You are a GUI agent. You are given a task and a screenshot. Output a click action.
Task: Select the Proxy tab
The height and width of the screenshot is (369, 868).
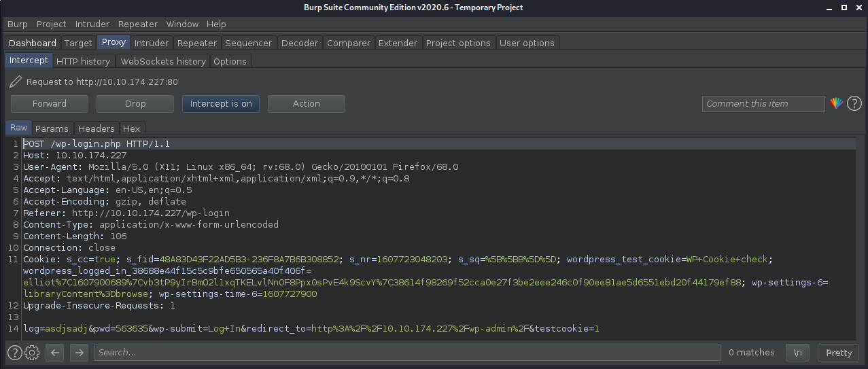click(x=114, y=42)
